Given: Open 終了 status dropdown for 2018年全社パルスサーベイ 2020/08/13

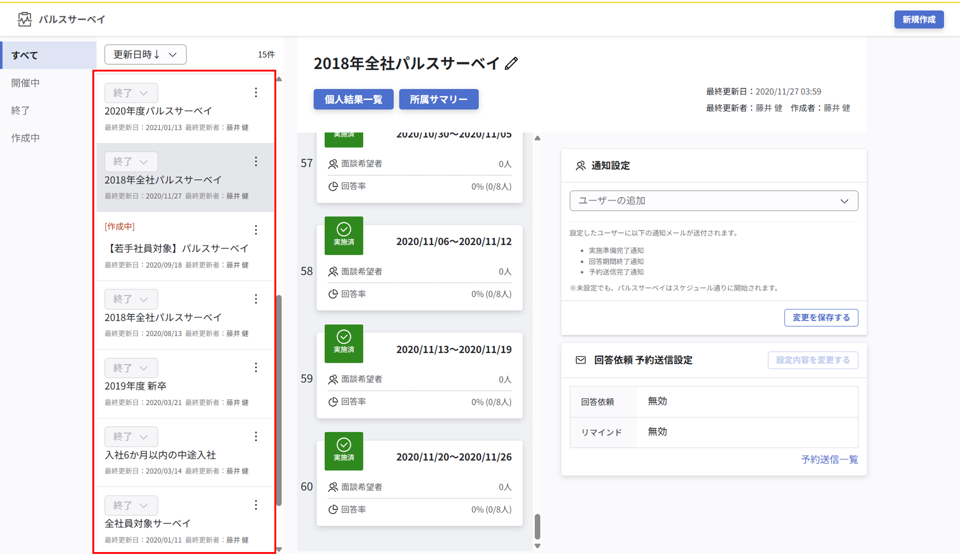Looking at the screenshot, I should pyautogui.click(x=131, y=299).
